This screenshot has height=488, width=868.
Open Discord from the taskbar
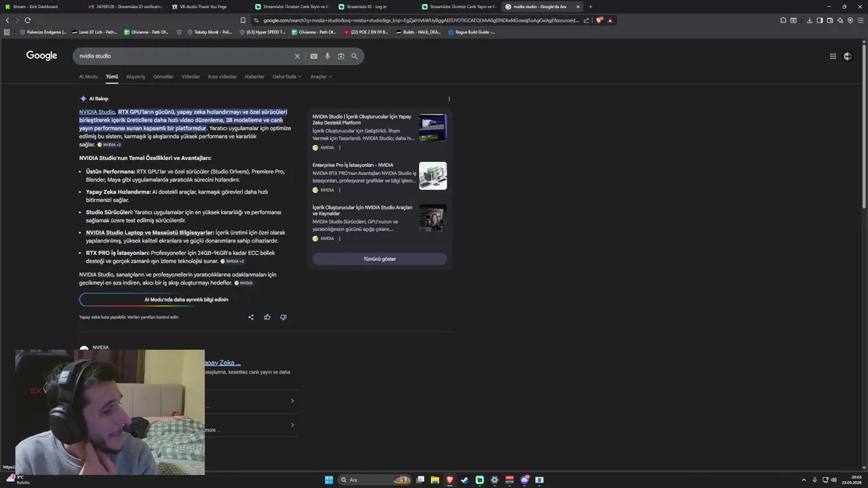pyautogui.click(x=524, y=480)
